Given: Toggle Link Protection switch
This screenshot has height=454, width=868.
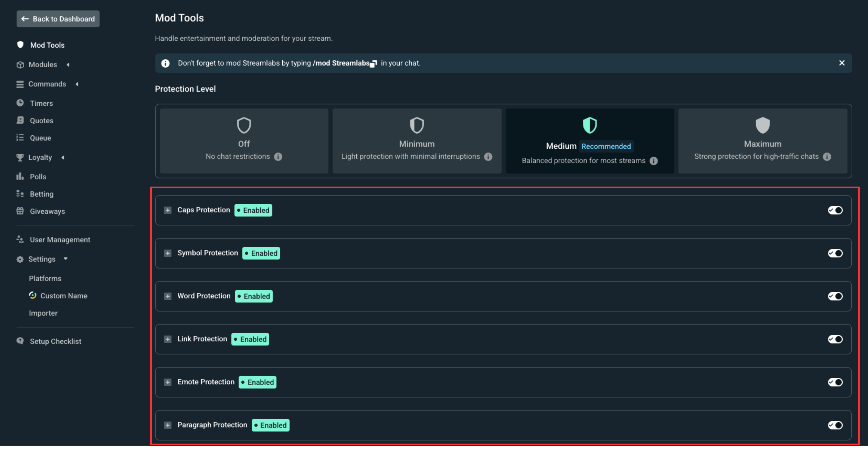Looking at the screenshot, I should pyautogui.click(x=835, y=339).
